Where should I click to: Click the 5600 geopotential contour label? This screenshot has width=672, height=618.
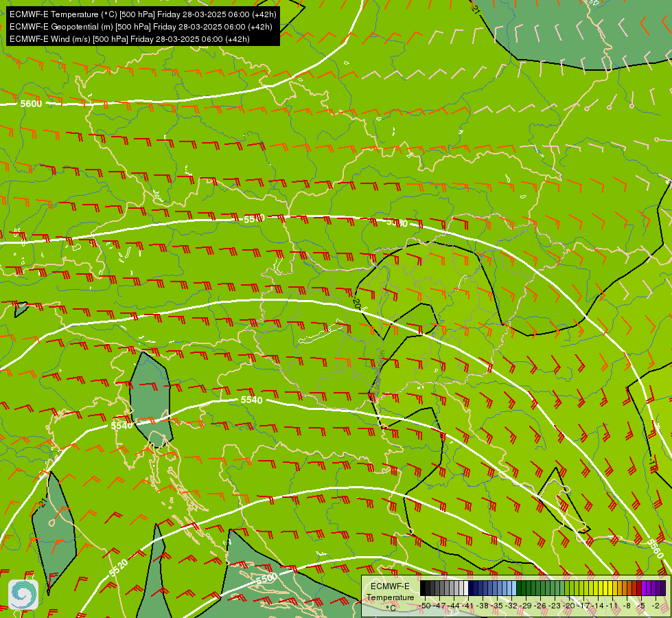(32, 104)
